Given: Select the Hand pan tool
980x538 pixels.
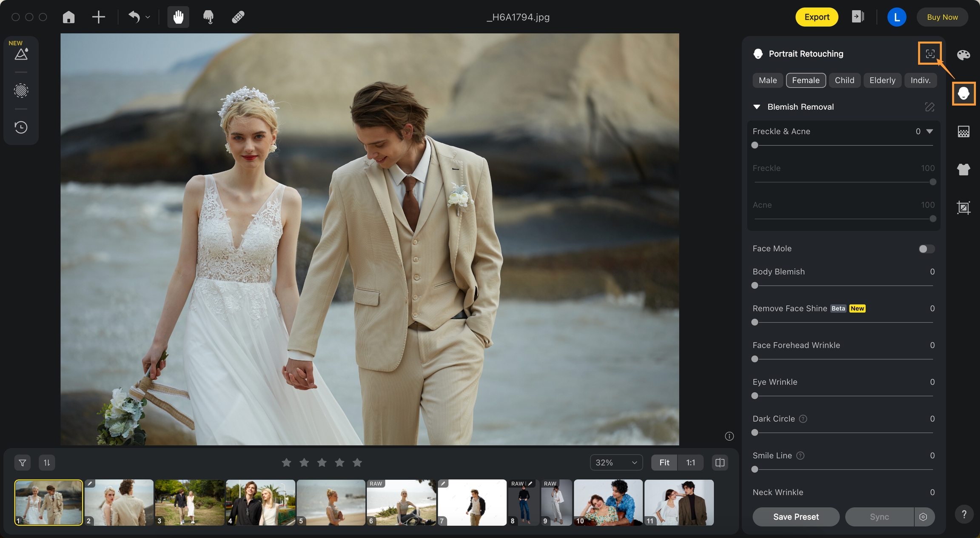Looking at the screenshot, I should 178,17.
